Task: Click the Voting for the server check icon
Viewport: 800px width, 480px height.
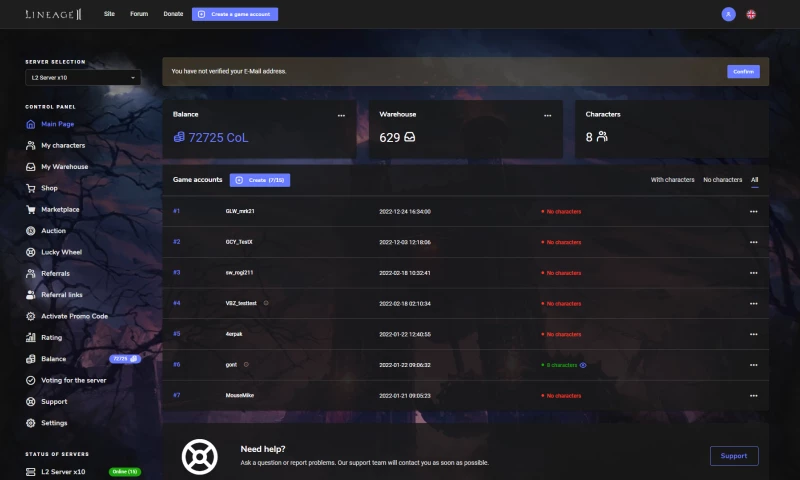Action: click(x=31, y=381)
